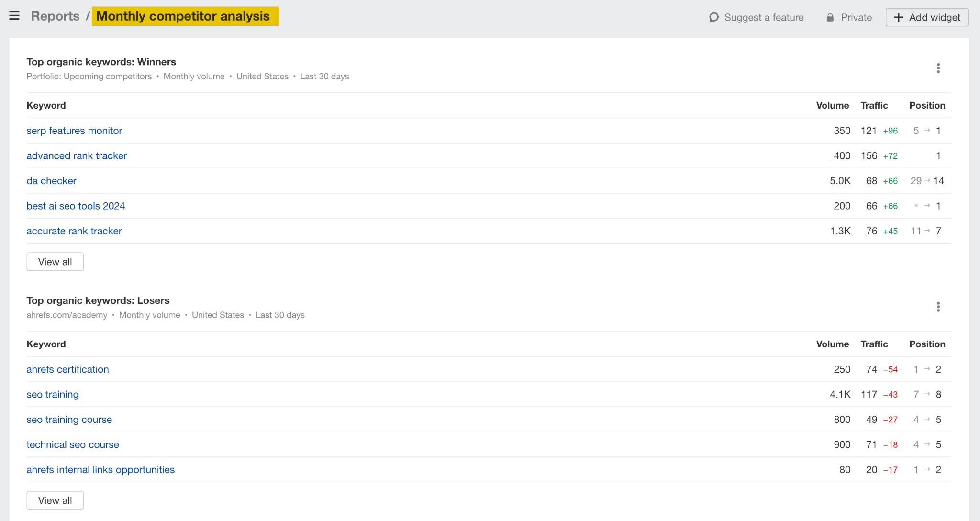The height and width of the screenshot is (521, 980).
Task: Click the Suggest a feature text
Action: pyautogui.click(x=764, y=18)
